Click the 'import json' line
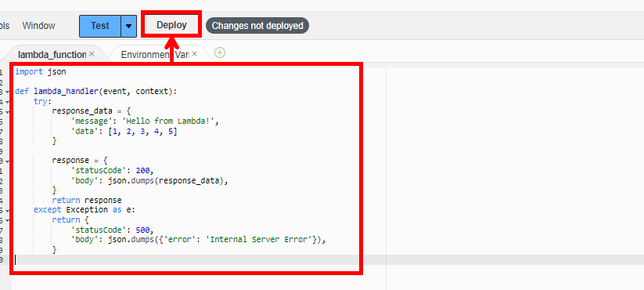Image resolution: width=644 pixels, height=290 pixels. coord(41,71)
